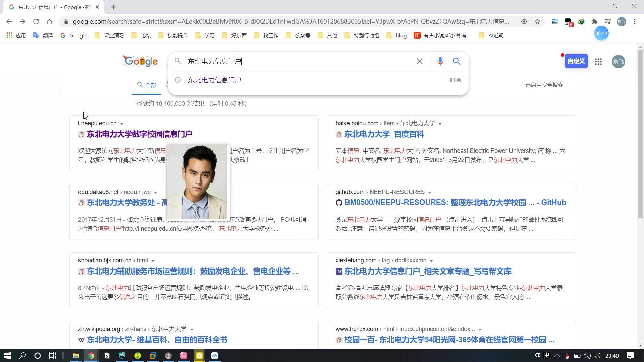Open File Explorer from the taskbar
Viewport: 644px width, 362px height.
(x=76, y=356)
